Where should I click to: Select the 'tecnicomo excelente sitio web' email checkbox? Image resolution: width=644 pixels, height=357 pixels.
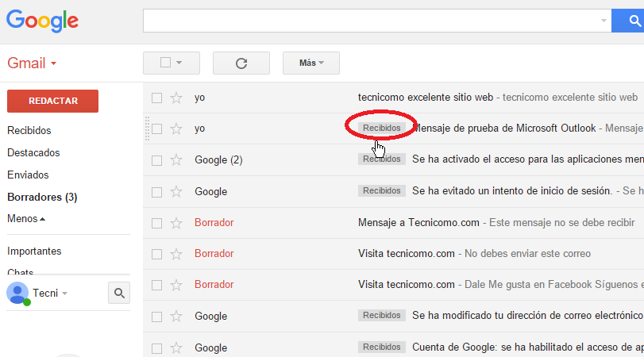156,98
